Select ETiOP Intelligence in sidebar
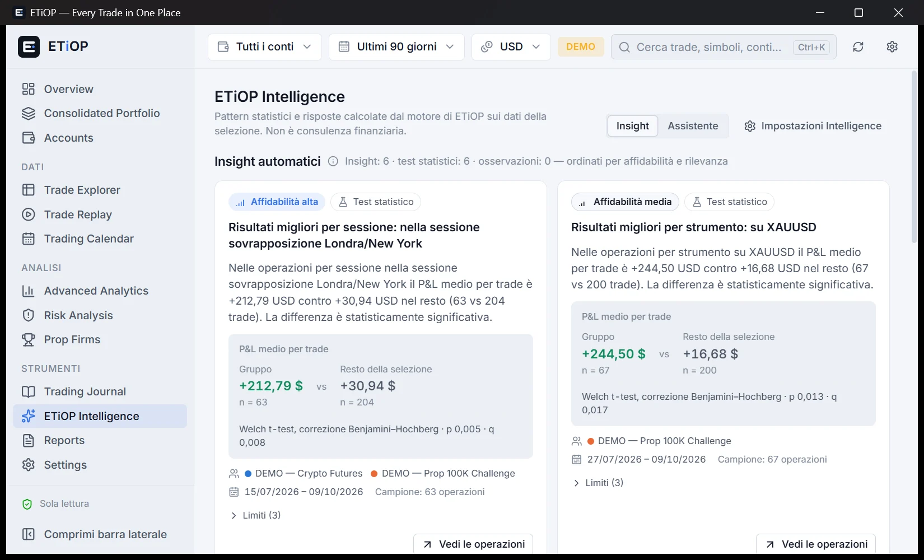 point(100,416)
